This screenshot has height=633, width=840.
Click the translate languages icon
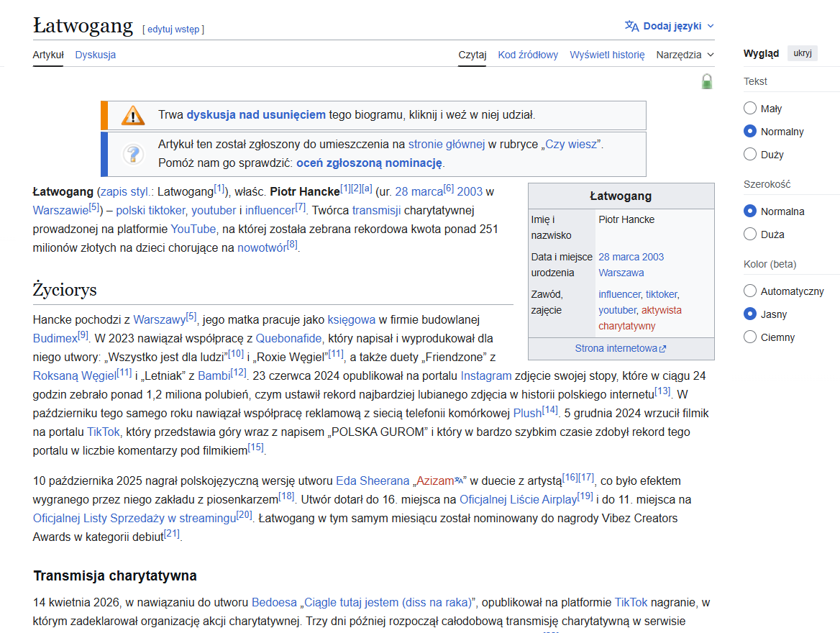click(631, 26)
